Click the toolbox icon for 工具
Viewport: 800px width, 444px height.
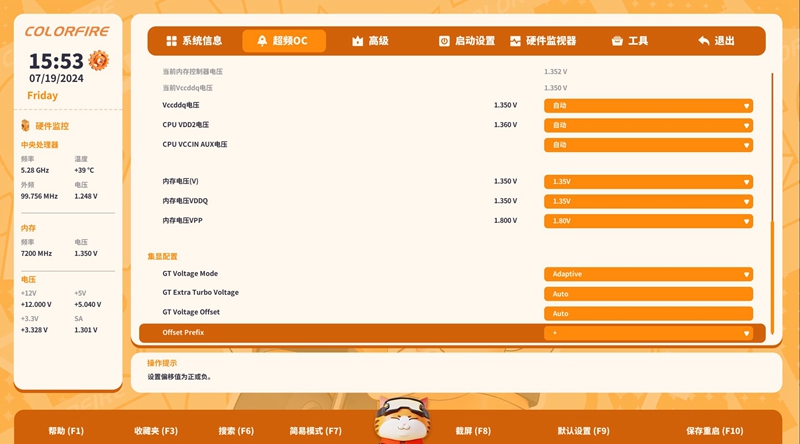click(617, 41)
